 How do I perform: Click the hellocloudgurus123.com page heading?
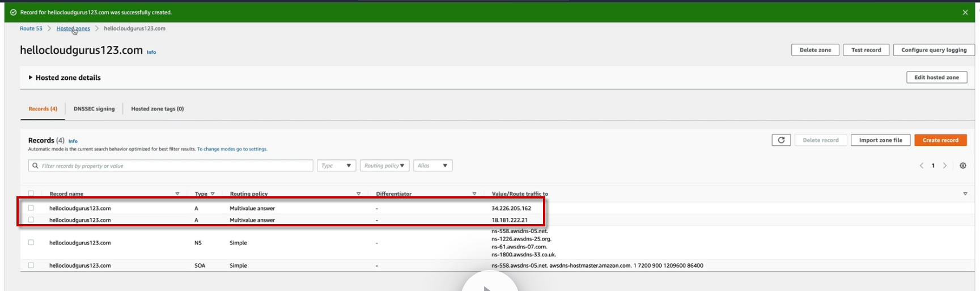[81, 50]
